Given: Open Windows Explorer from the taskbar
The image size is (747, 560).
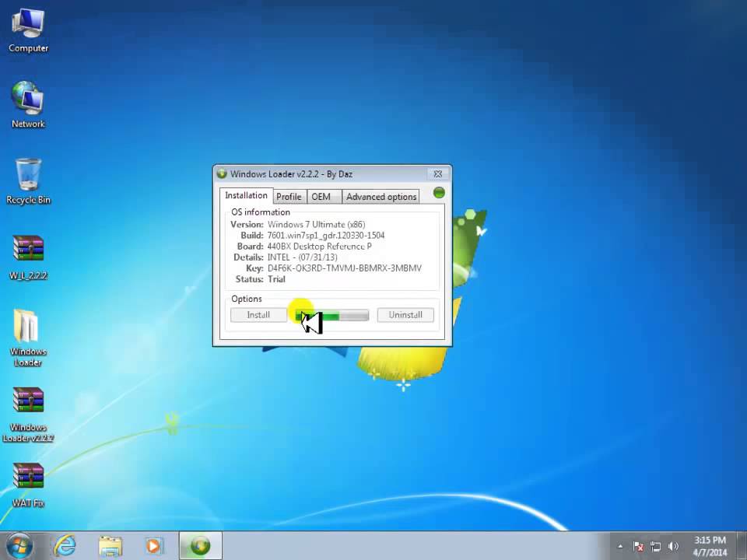Looking at the screenshot, I should click(110, 546).
